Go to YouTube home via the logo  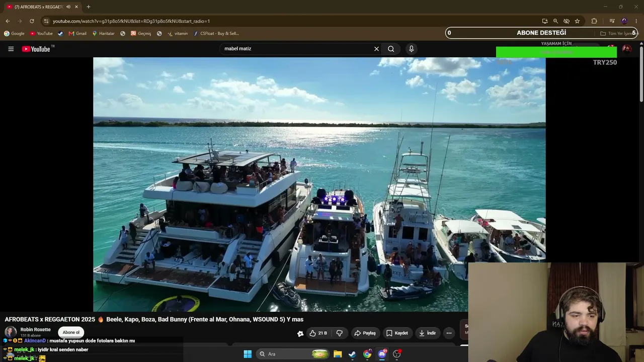[x=36, y=49]
